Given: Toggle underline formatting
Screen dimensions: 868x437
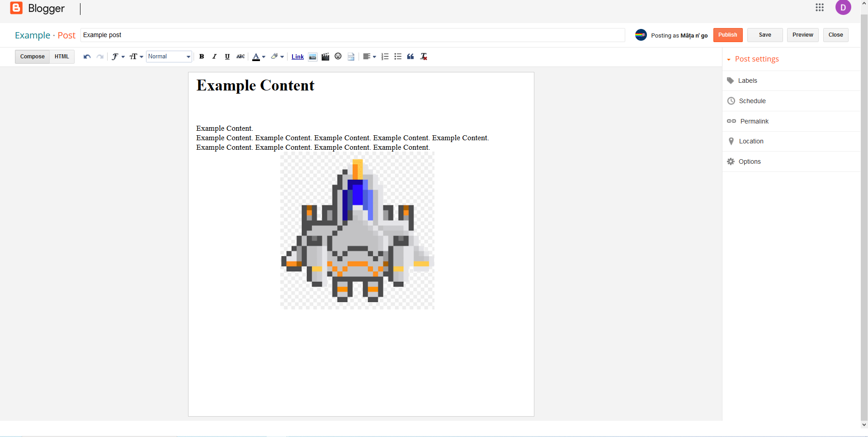Looking at the screenshot, I should (227, 57).
